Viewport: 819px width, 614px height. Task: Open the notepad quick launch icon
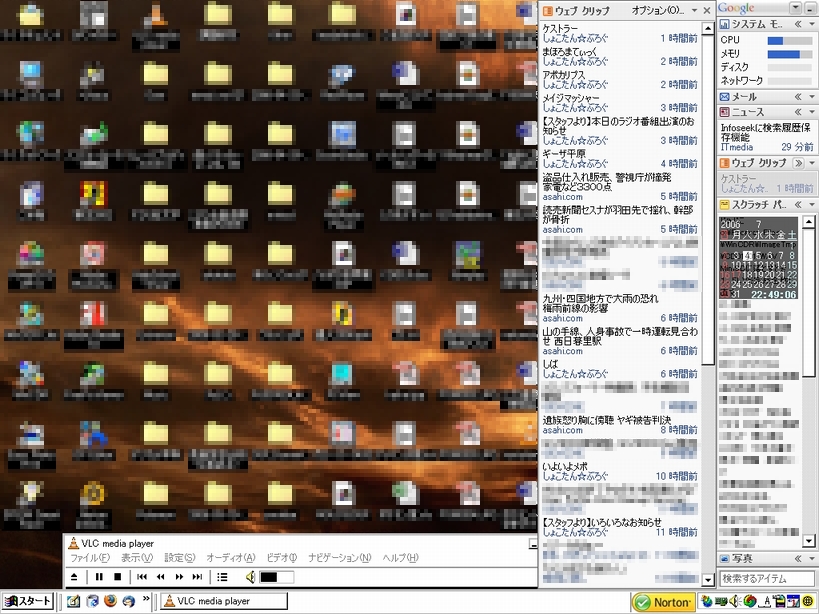(73, 601)
